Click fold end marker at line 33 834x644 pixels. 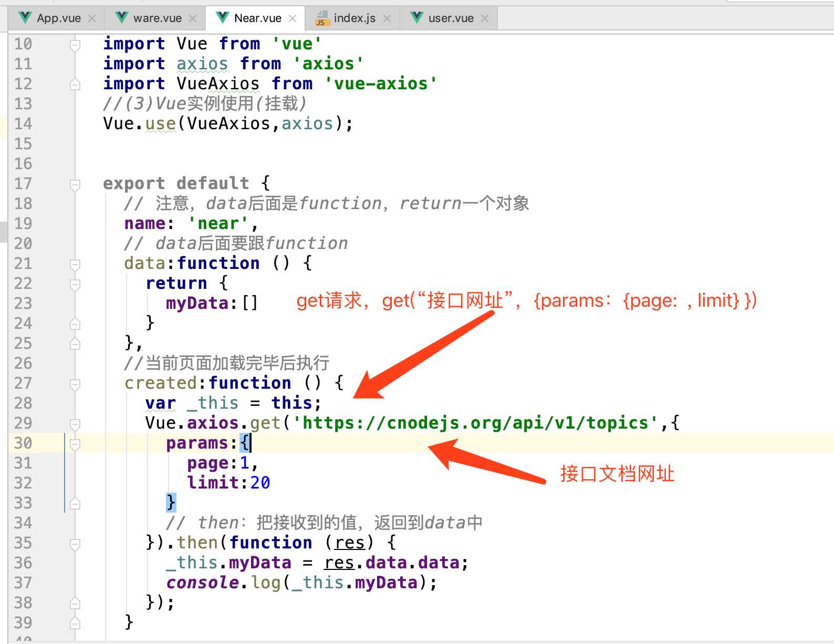[x=75, y=503]
